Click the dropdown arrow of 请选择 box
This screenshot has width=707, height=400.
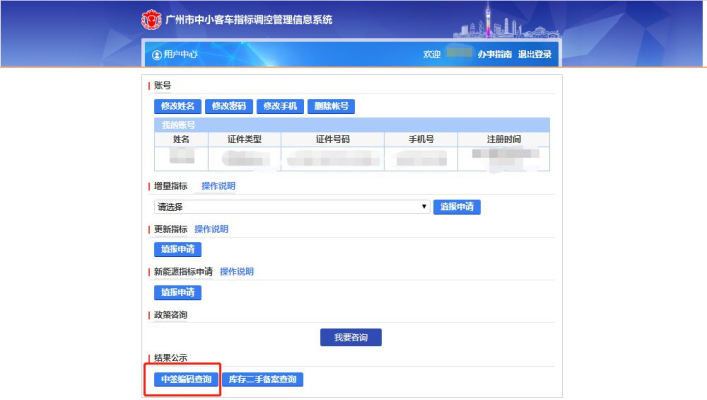click(425, 207)
